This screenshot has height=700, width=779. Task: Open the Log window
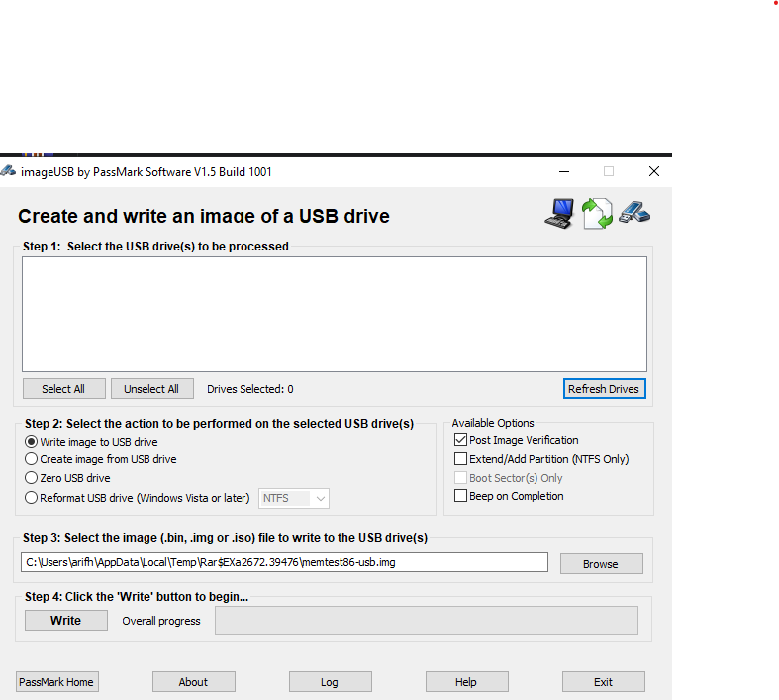click(331, 682)
